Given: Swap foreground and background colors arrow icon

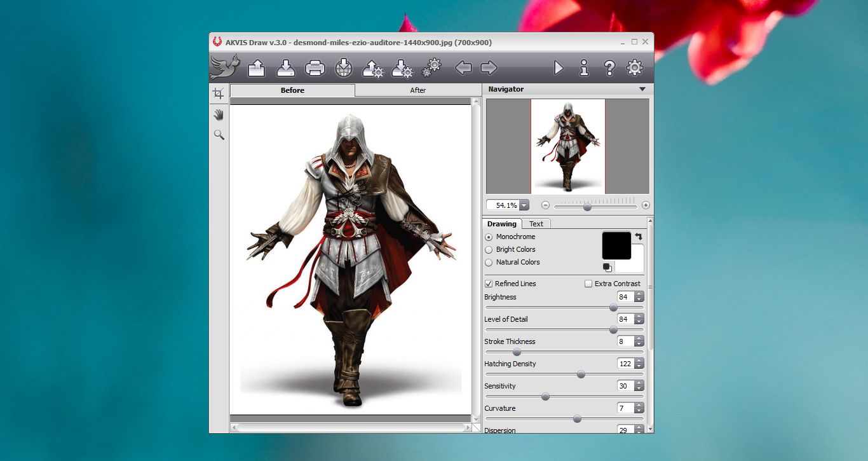Looking at the screenshot, I should pyautogui.click(x=639, y=236).
